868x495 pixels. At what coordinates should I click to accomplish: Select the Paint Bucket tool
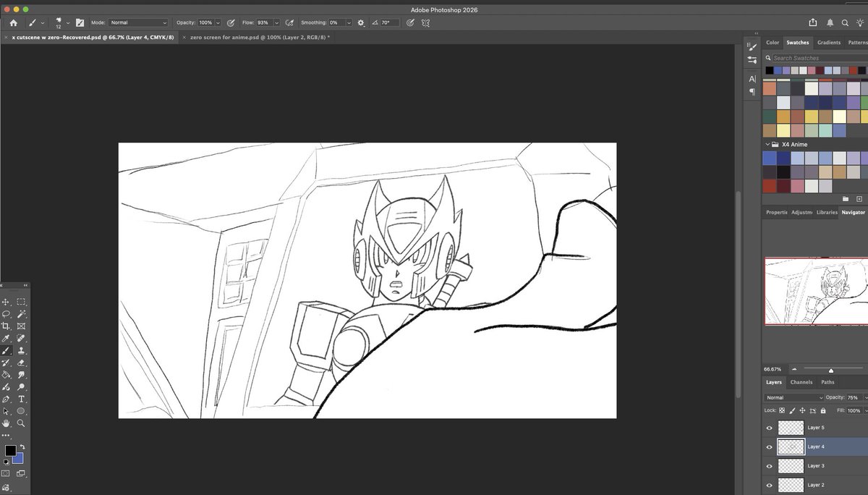[x=6, y=375]
